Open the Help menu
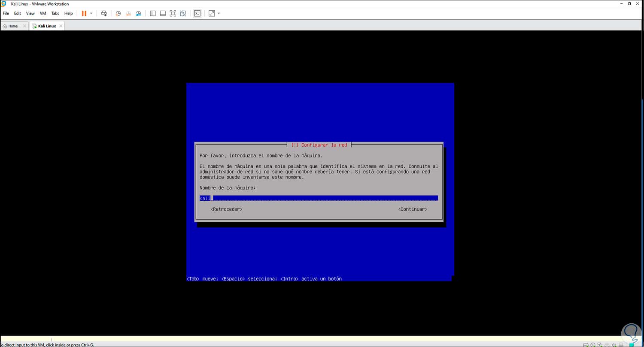Screen dimensions: 644x347 point(69,13)
